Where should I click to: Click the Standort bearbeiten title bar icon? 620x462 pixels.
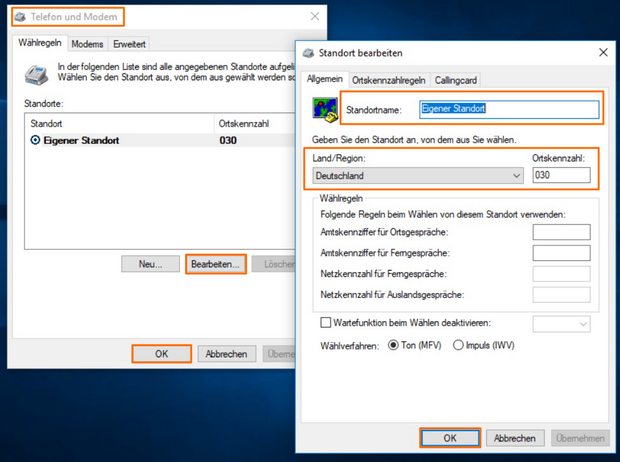(309, 51)
